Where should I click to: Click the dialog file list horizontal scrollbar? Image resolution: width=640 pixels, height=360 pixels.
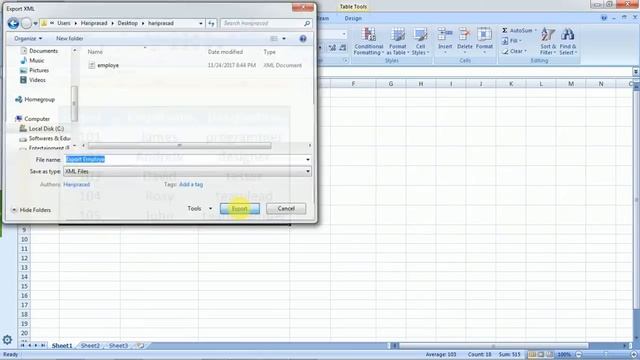(180, 146)
